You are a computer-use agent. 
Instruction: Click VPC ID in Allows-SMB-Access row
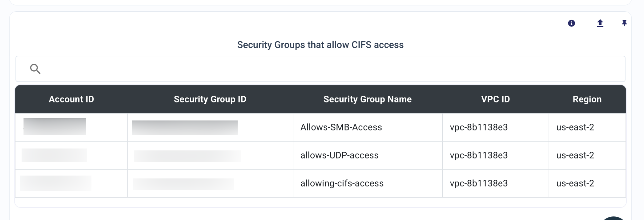pos(479,127)
